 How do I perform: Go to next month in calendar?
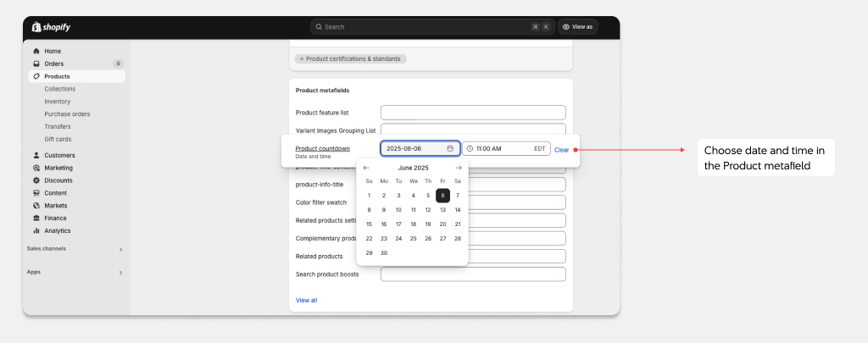click(x=459, y=168)
